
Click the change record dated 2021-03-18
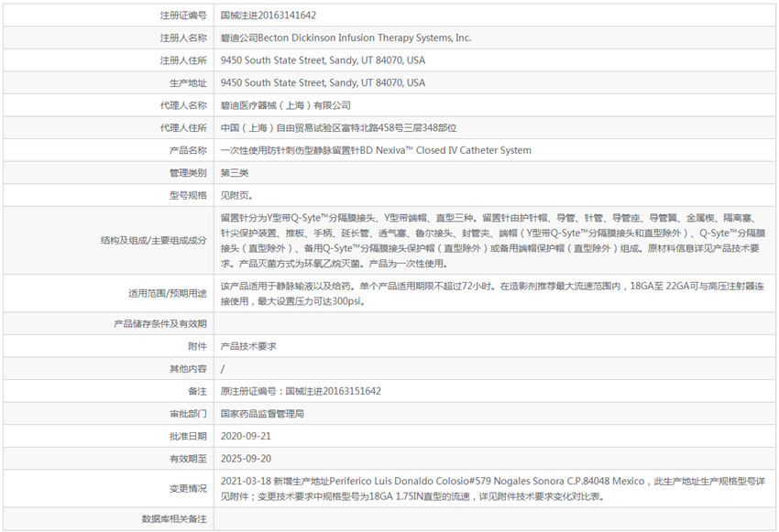(x=493, y=489)
